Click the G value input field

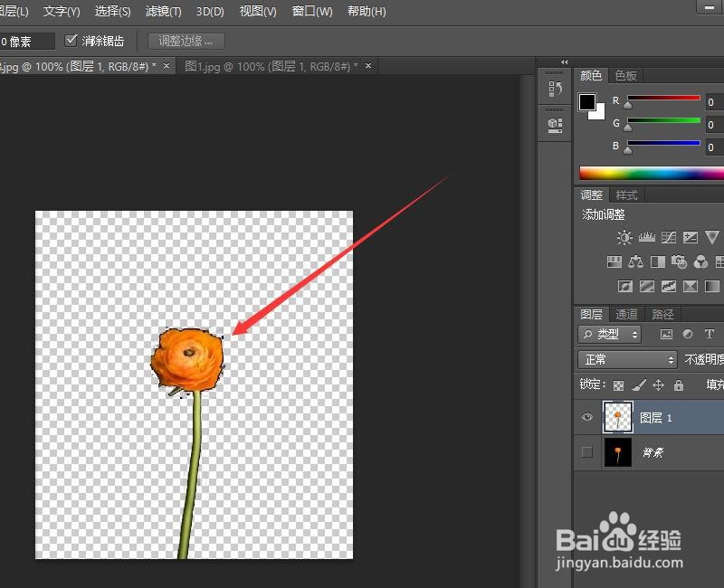(715, 125)
